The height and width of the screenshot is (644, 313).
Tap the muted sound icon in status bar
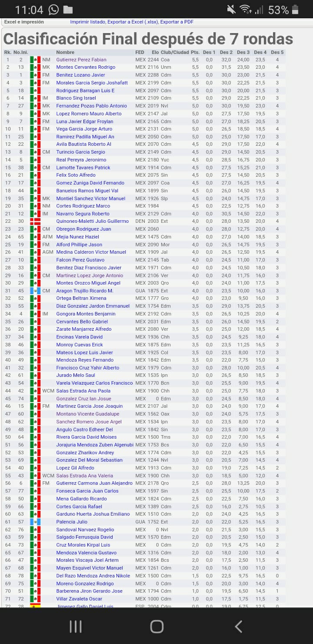point(231,10)
